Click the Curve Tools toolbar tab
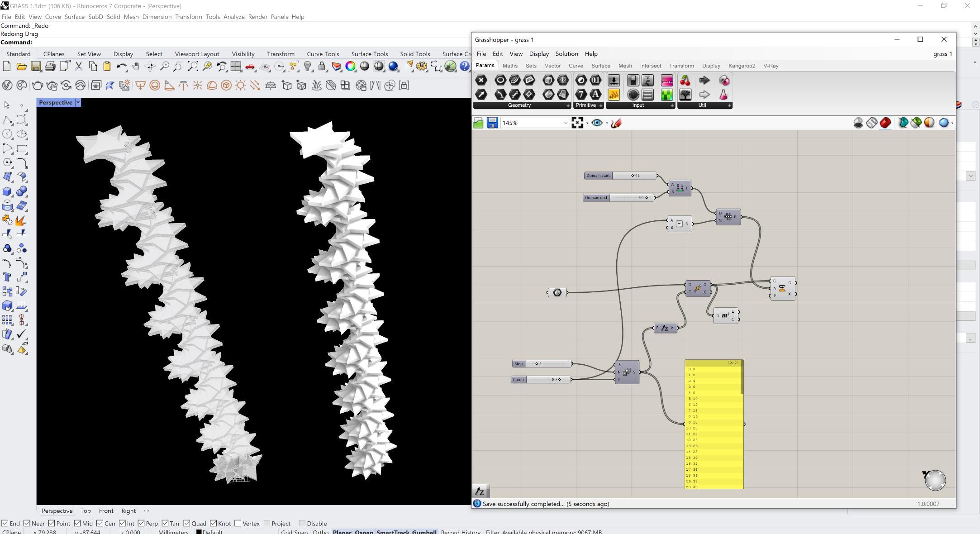Image resolution: width=980 pixels, height=534 pixels. point(323,54)
